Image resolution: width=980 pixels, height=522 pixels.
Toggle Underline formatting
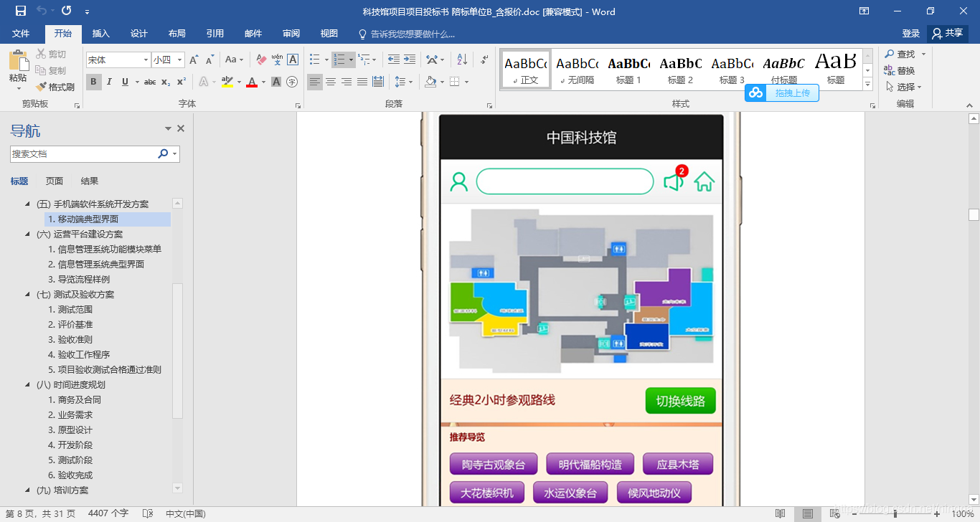pos(125,82)
